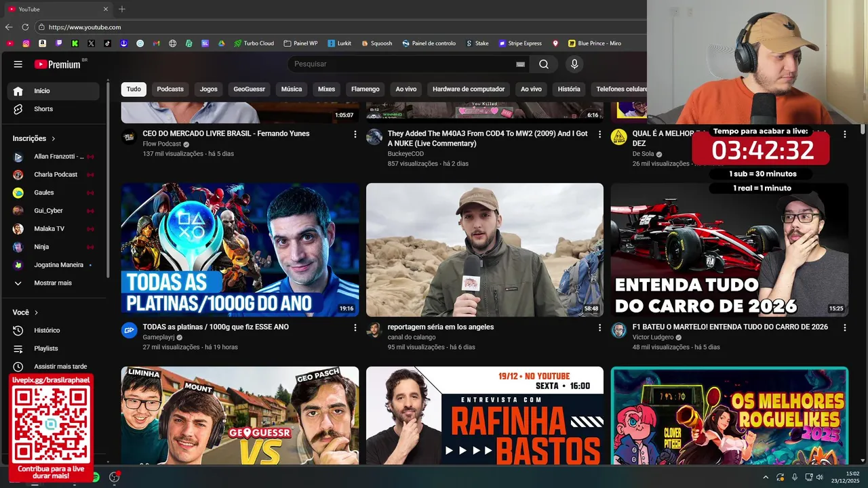Expand the Inscrições section chevron
868x488 pixels.
click(54, 138)
